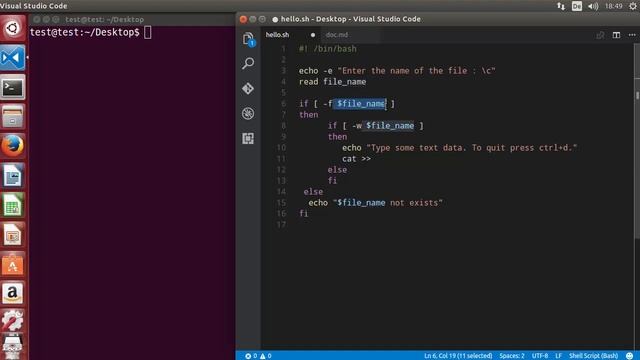Open the Explorer view in VS Code

(248, 39)
